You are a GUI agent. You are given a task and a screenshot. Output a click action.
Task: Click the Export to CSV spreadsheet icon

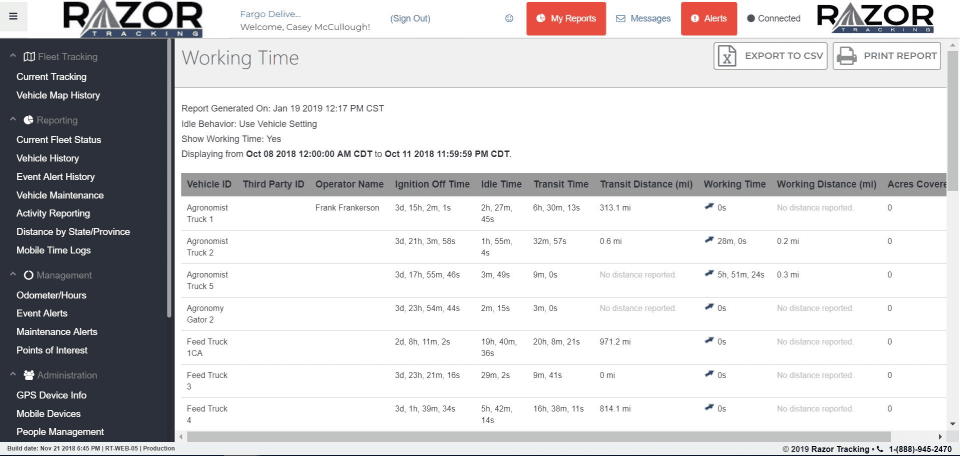[729, 57]
